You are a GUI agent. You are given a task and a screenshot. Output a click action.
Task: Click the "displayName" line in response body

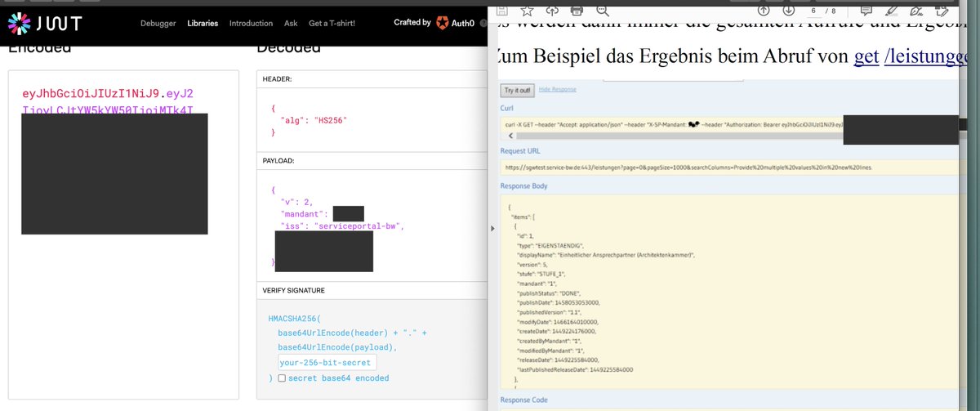point(608,256)
